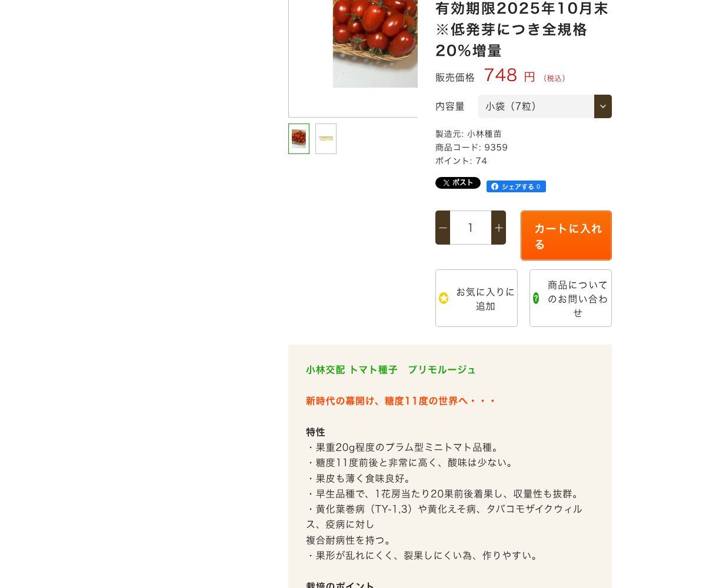Click the green プリモルージュ description heading

click(391, 370)
